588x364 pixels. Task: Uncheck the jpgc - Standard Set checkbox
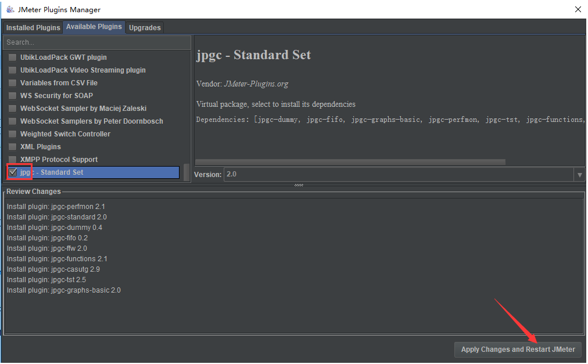(13, 172)
